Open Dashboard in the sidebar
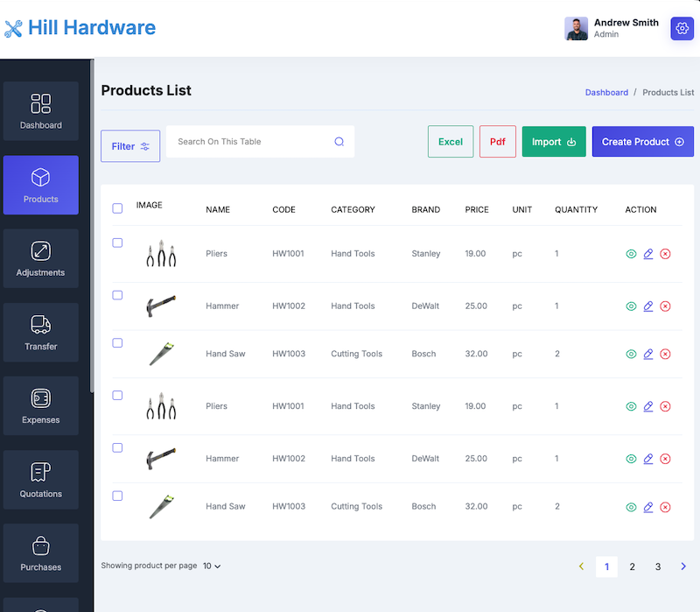The height and width of the screenshot is (612, 700). pos(40,111)
